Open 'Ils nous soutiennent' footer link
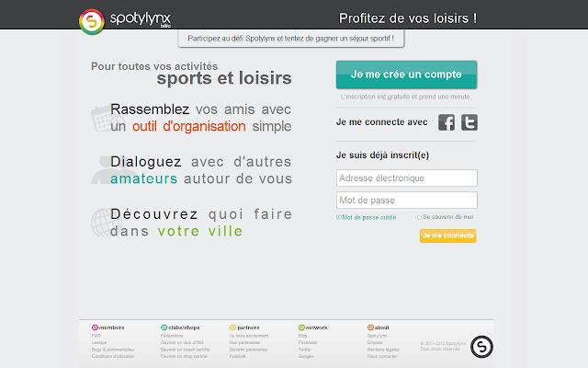 pyautogui.click(x=249, y=336)
